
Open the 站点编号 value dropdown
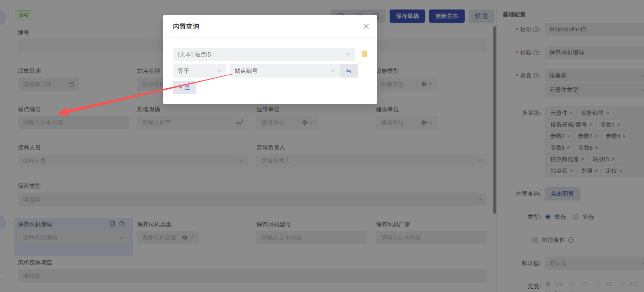point(284,71)
